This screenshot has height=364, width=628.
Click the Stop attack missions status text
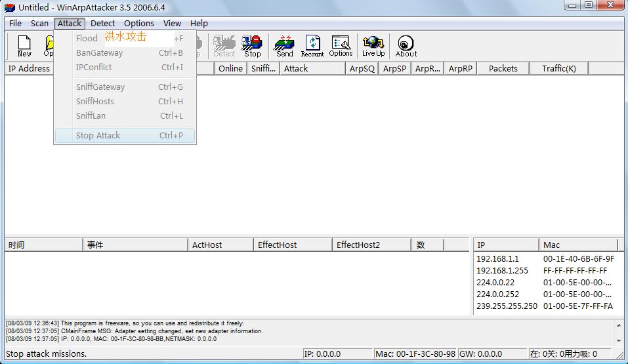point(46,354)
